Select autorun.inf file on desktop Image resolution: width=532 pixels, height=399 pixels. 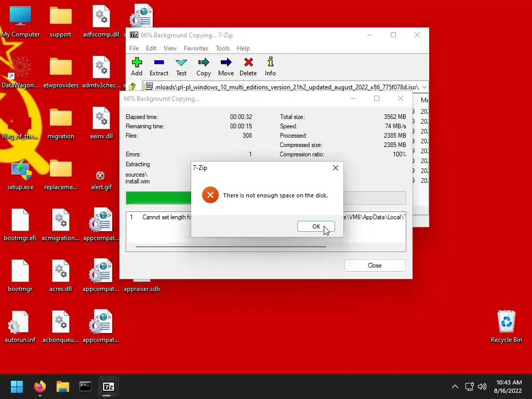coord(20,327)
